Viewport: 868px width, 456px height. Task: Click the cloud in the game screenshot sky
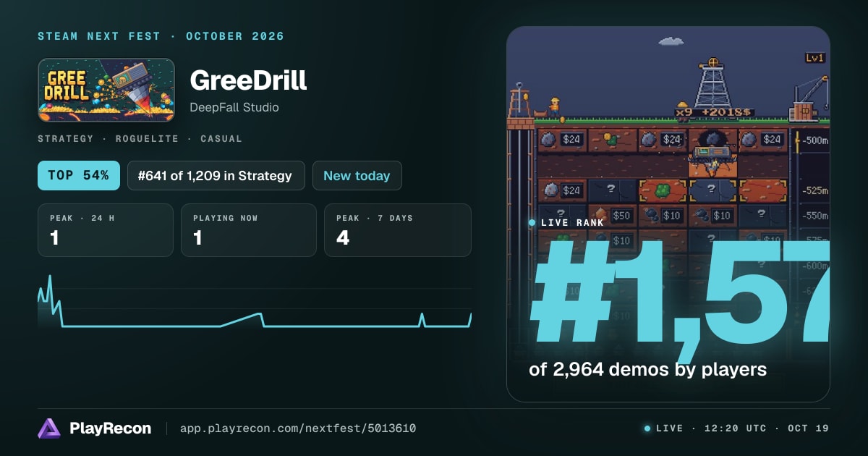(x=671, y=41)
